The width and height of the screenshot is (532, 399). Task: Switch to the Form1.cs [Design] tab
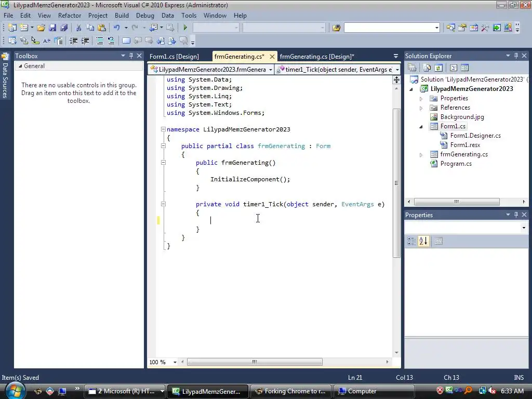[174, 57]
